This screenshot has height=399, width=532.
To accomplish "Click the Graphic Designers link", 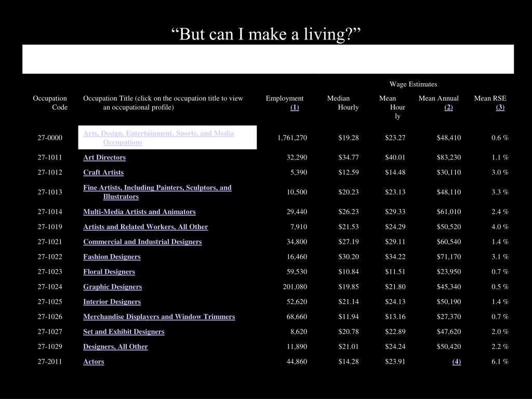I will tap(113, 287).
